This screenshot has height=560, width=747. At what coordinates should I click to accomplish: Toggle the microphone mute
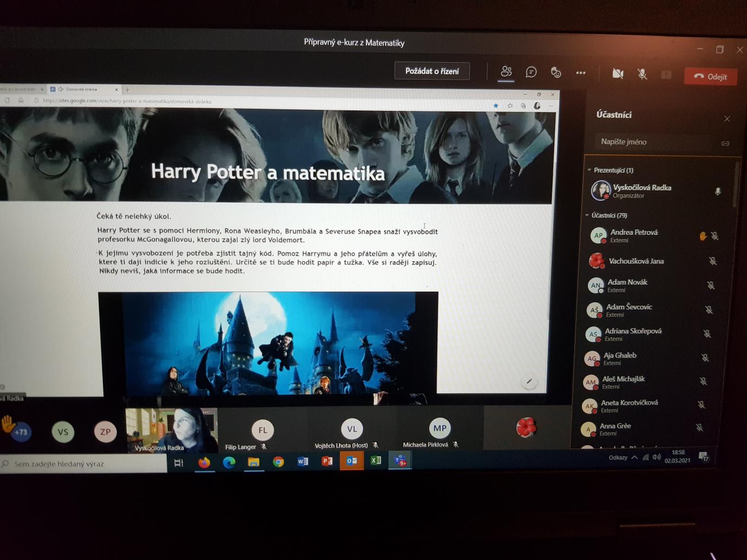tap(642, 74)
